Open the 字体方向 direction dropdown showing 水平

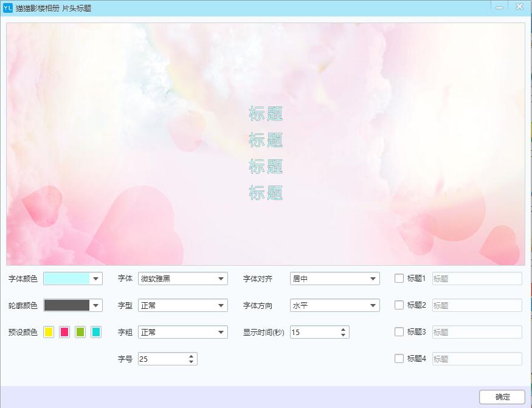click(x=372, y=305)
